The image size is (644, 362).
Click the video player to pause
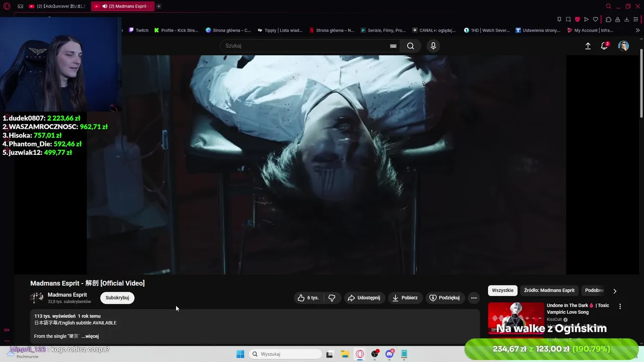click(327, 165)
